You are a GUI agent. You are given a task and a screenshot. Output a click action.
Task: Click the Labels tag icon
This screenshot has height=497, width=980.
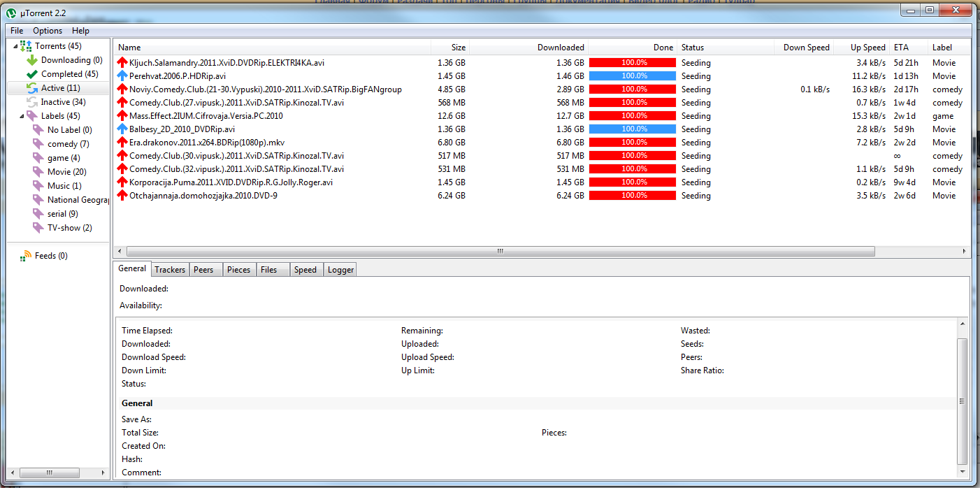tap(32, 116)
